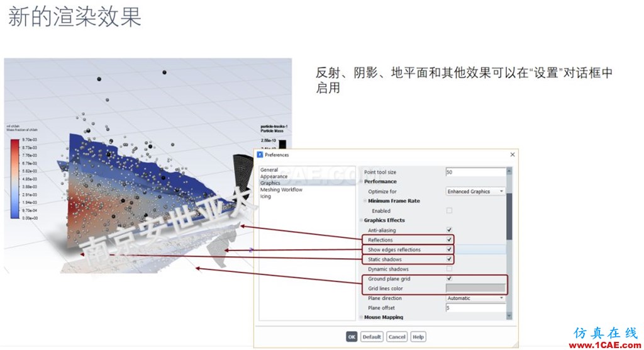Open the Graphics preferences category
The width and height of the screenshot is (644, 350).
(x=270, y=183)
